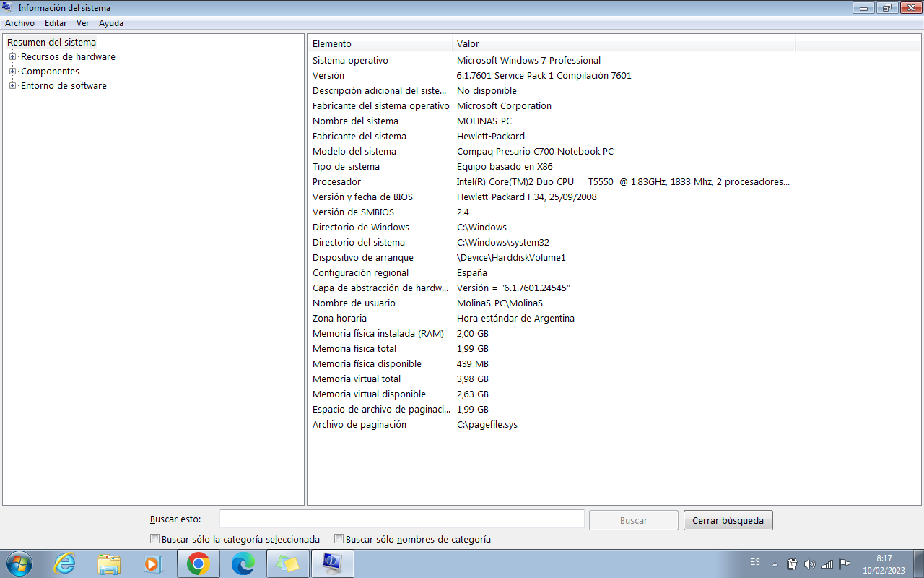Image resolution: width=924 pixels, height=578 pixels.
Task: Expand the Componentes tree node
Action: pyautogui.click(x=12, y=71)
